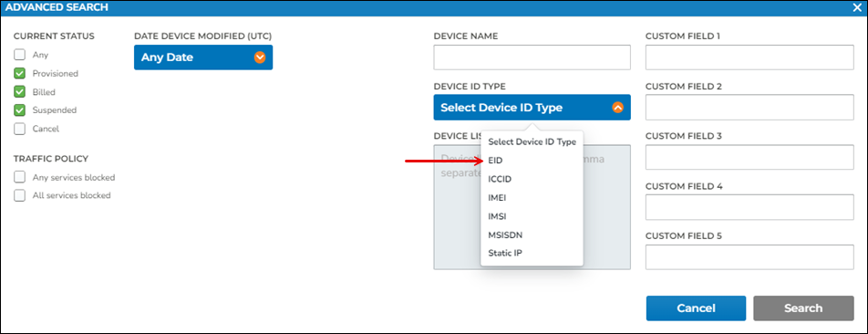Focus the Custom Field 3 input
The height and width of the screenshot is (334, 868).
coord(749,157)
